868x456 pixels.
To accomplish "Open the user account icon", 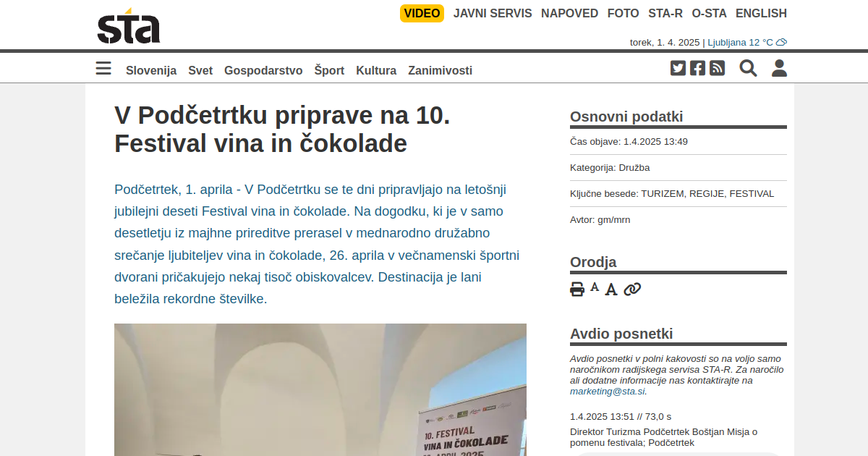I will click(779, 68).
